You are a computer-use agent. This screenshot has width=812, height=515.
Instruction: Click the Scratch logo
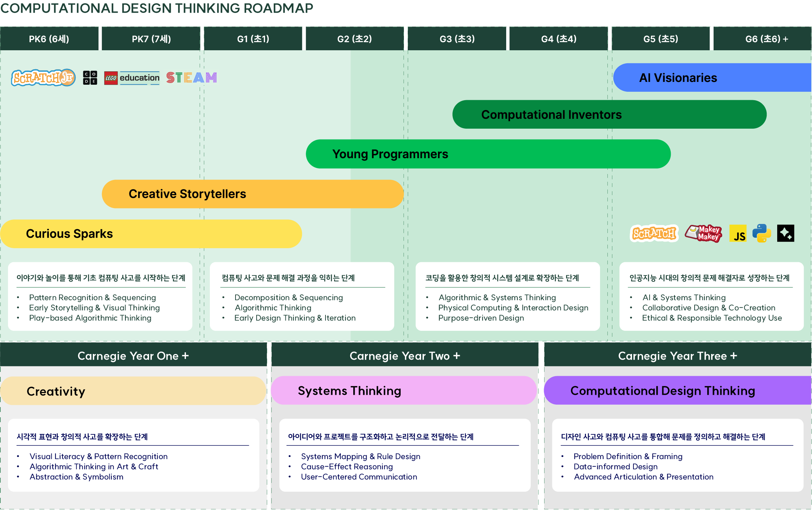coord(654,233)
